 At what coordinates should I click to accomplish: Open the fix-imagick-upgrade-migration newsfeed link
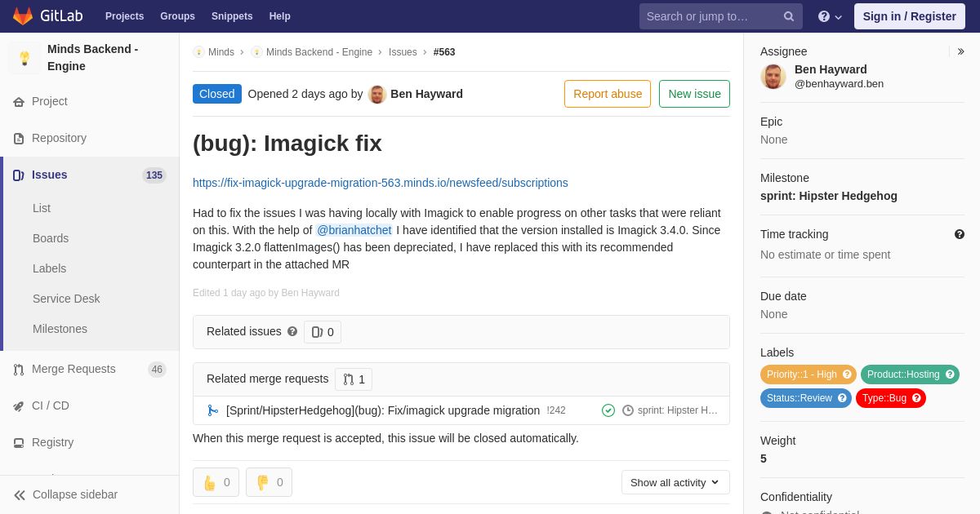381,183
